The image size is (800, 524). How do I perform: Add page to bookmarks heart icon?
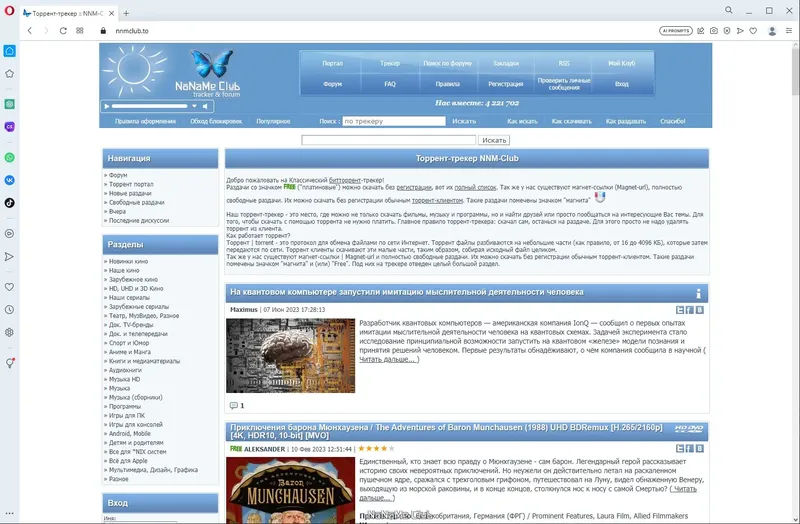[753, 31]
